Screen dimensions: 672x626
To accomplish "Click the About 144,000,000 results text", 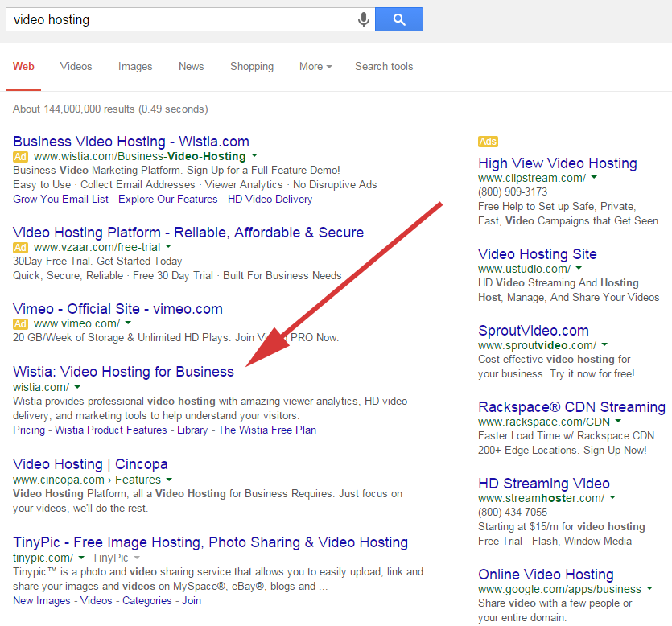I will [110, 109].
